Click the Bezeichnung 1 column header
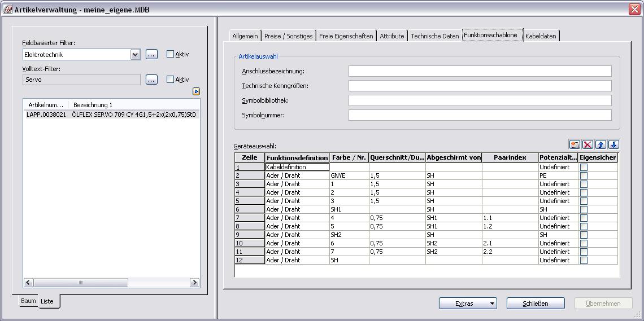This screenshot has width=644, height=321. click(133, 105)
